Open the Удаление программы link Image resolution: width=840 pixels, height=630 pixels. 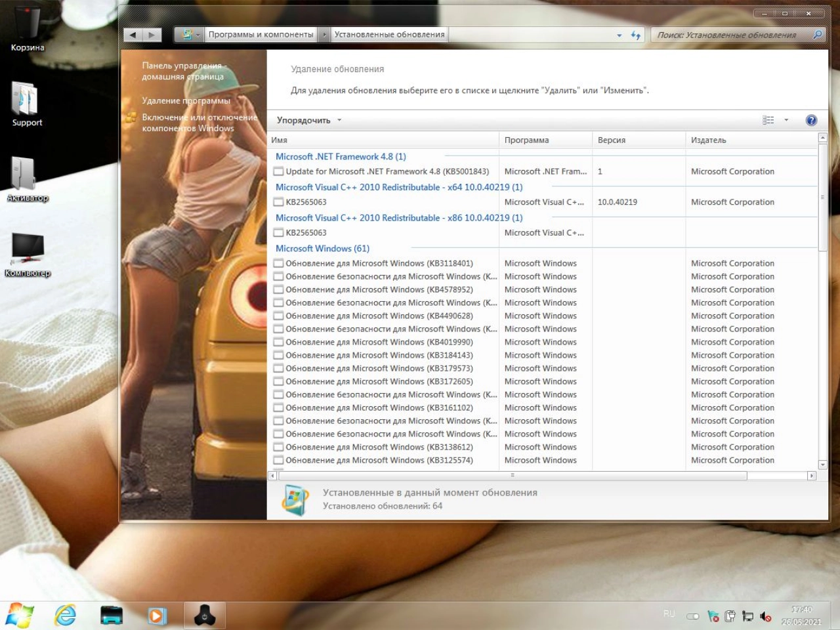[186, 100]
